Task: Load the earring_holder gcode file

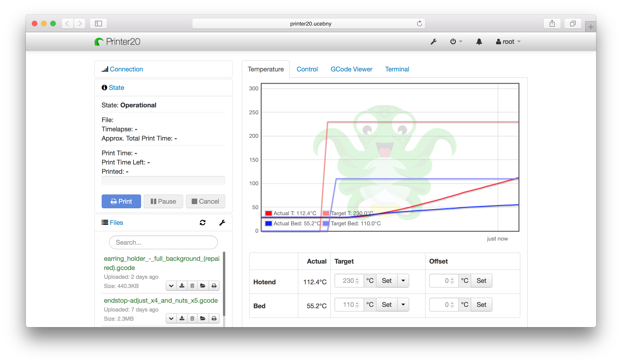Action: pos(203,286)
